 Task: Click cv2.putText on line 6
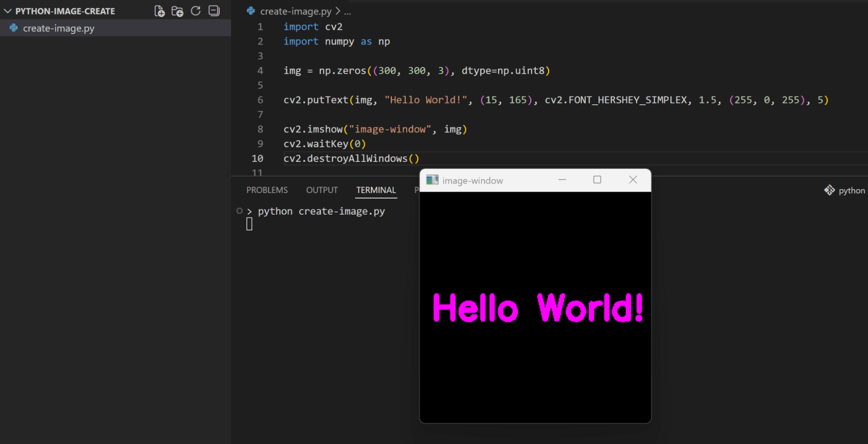point(316,100)
